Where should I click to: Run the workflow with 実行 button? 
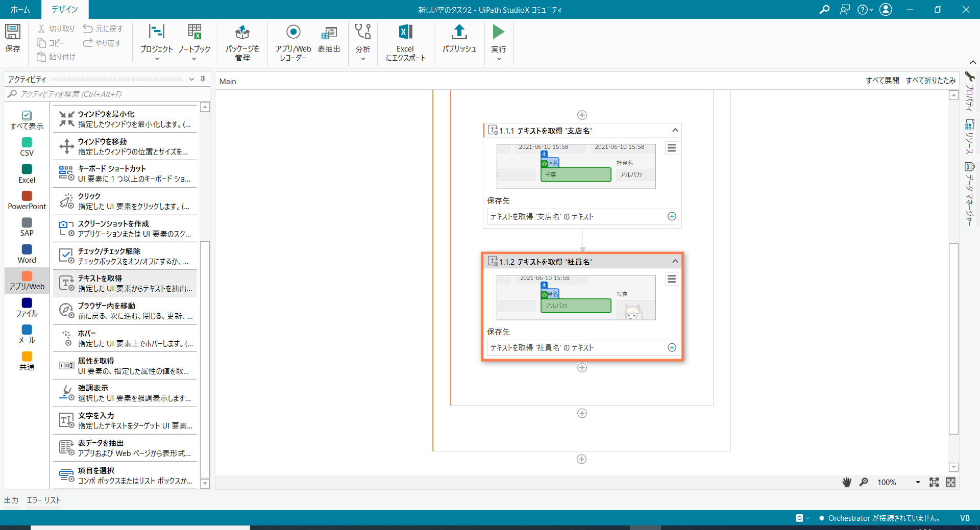[x=498, y=33]
